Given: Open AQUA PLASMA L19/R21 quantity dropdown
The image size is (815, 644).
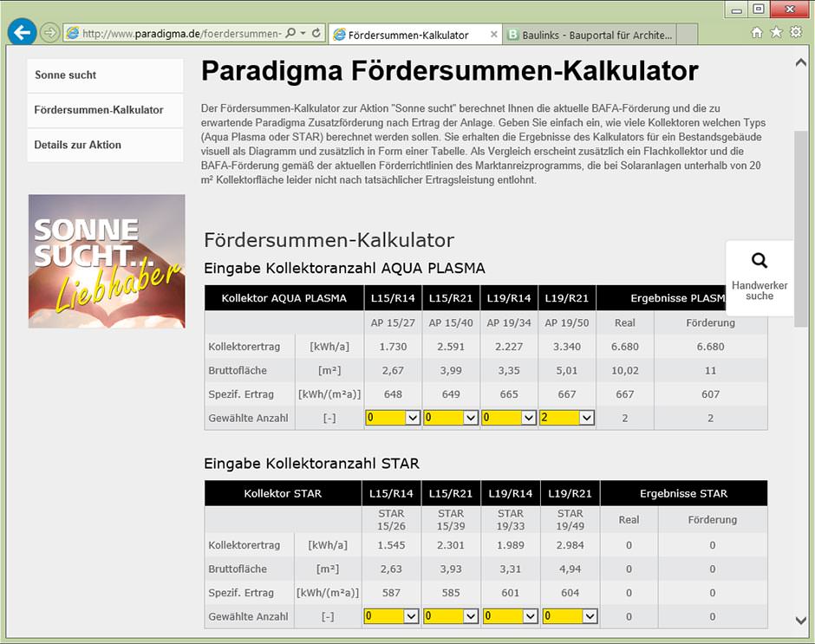Looking at the screenshot, I should tap(566, 418).
